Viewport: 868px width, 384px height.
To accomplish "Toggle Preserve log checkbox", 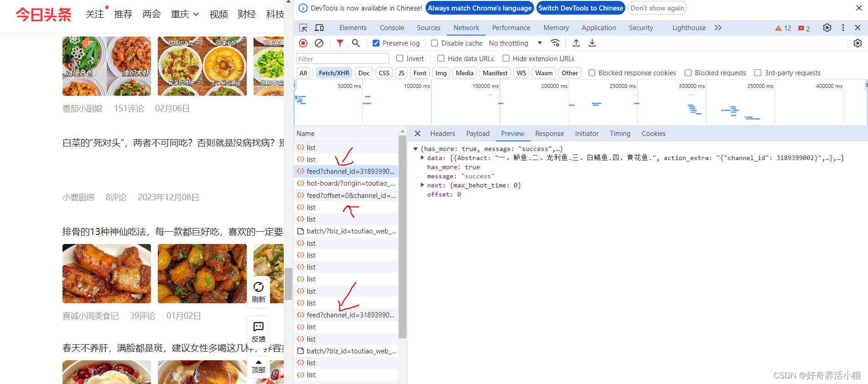I will [x=376, y=43].
